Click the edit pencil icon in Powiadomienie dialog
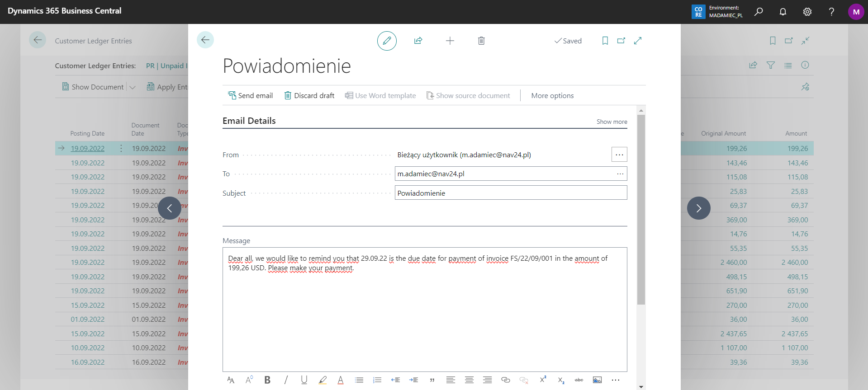 click(x=387, y=41)
